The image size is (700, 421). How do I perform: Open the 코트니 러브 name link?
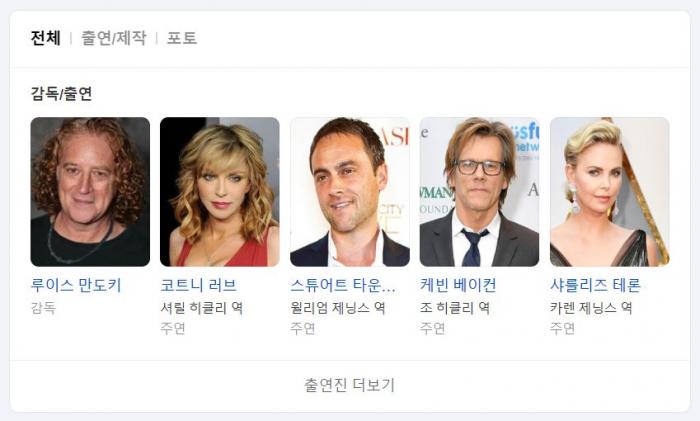coord(199,285)
